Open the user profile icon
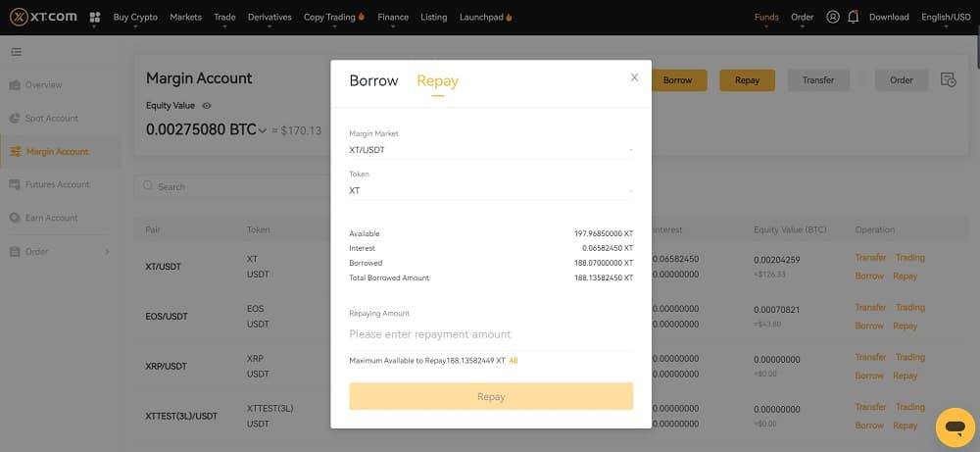This screenshot has height=452, width=980. 832,17
